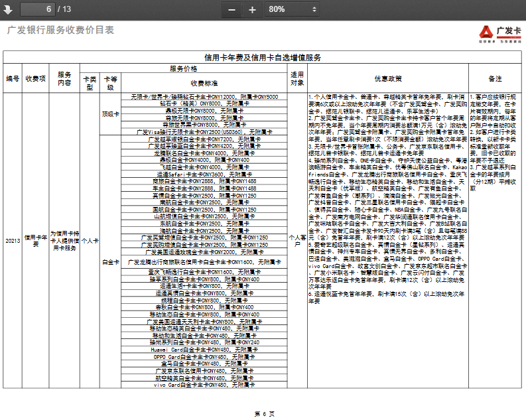Select the 备注 column header
This screenshot has height=420, width=526.
[495, 78]
